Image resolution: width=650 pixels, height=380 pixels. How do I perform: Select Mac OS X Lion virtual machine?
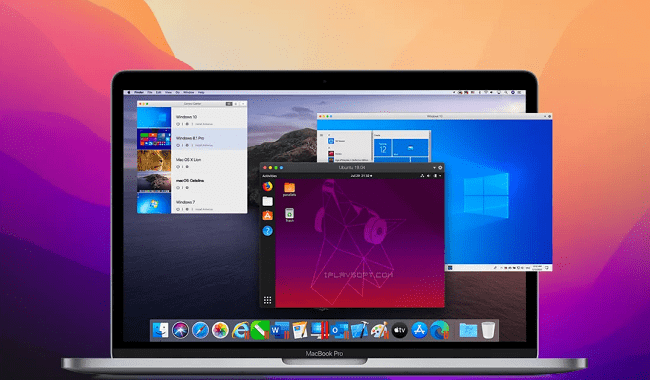(192, 160)
